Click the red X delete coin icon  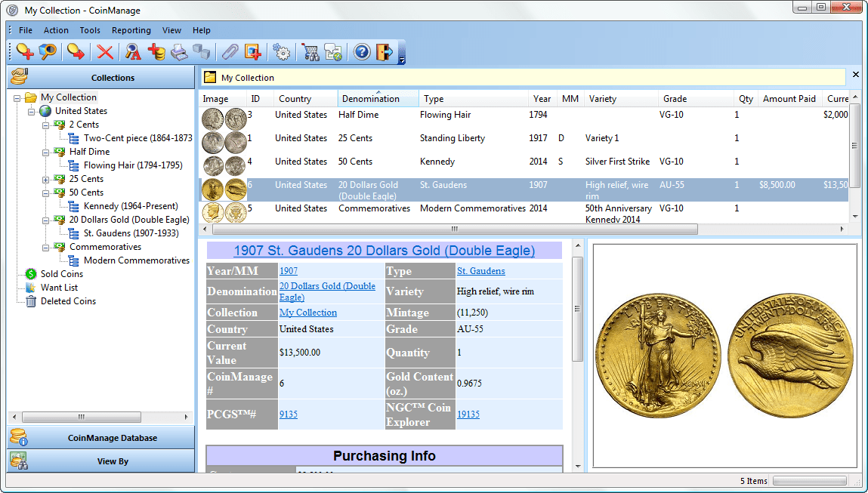pos(104,51)
